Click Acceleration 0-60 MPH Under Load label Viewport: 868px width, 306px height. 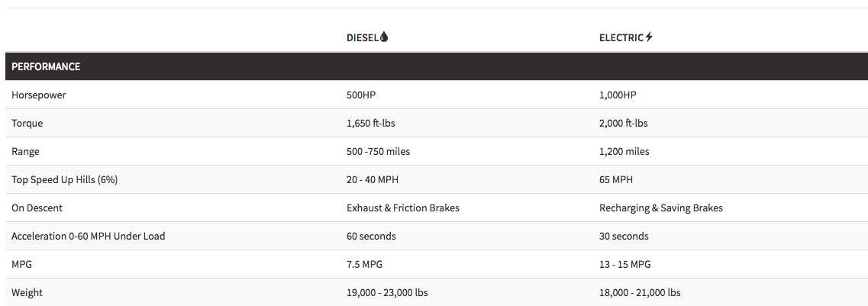pos(89,237)
